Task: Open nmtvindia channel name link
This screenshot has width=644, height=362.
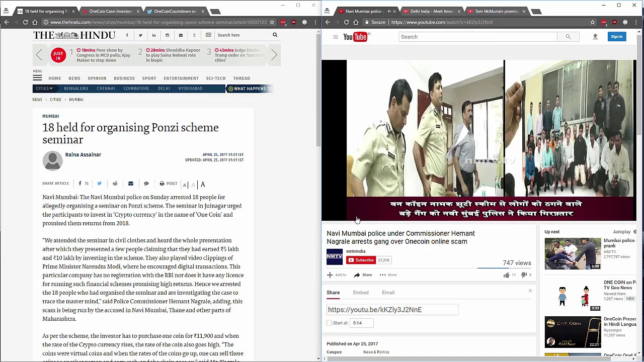Action: (356, 251)
